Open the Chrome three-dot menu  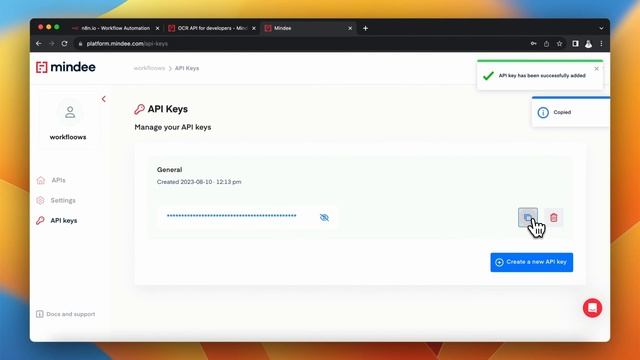[x=601, y=43]
